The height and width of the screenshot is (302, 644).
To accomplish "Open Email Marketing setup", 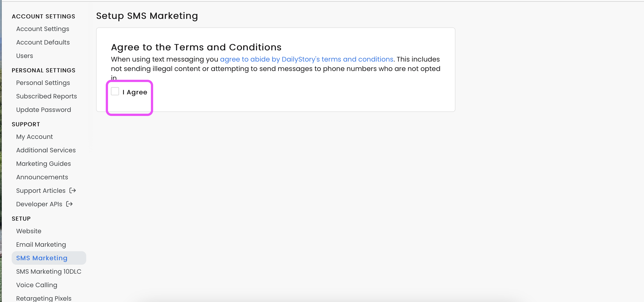I will [x=41, y=245].
